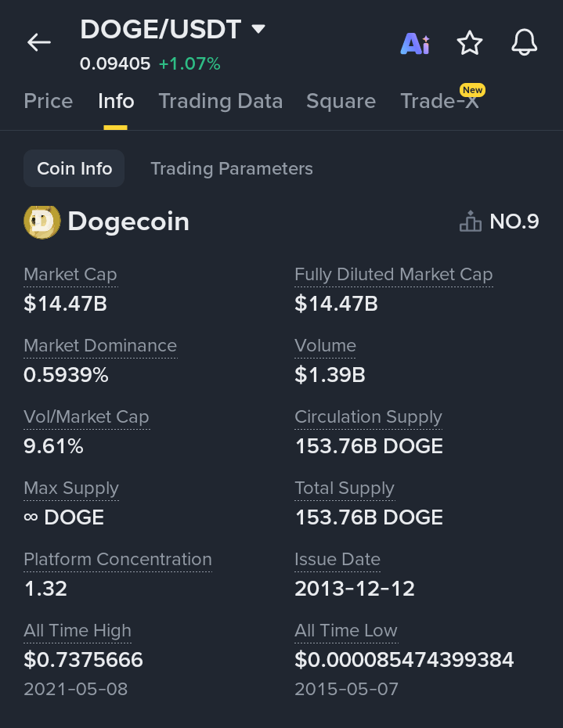Go to the Square tab

point(341,101)
